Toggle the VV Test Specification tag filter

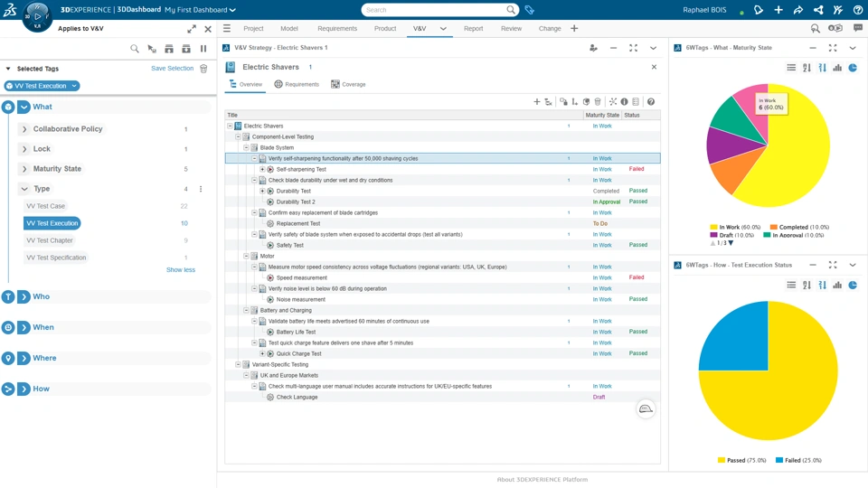coord(56,258)
